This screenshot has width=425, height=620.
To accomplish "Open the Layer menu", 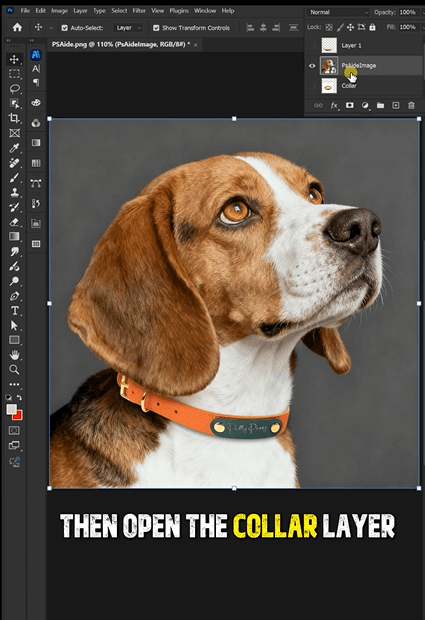I will click(x=80, y=11).
